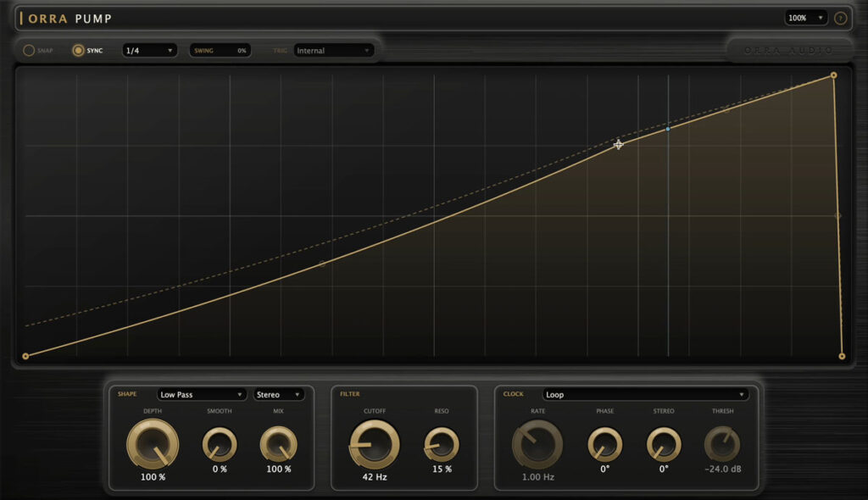Viewport: 868px width, 500px height.
Task: Click the blue playhead position dot on curve
Action: 668,129
